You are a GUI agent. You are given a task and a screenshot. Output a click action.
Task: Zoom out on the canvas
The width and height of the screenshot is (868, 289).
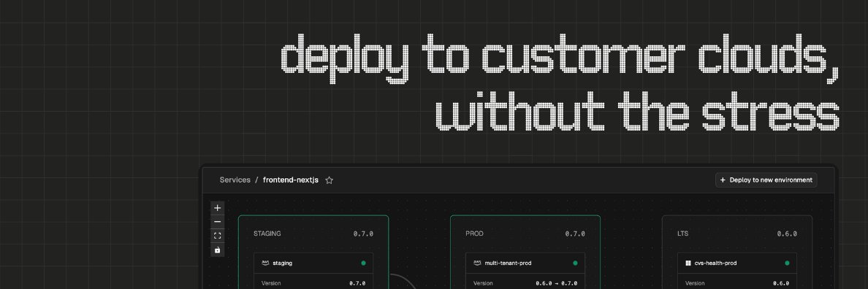point(218,222)
